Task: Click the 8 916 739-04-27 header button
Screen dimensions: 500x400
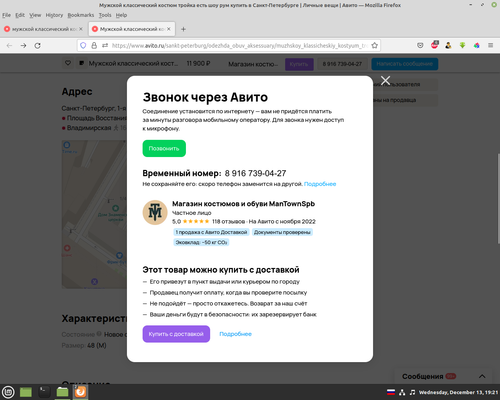Action: click(x=342, y=64)
